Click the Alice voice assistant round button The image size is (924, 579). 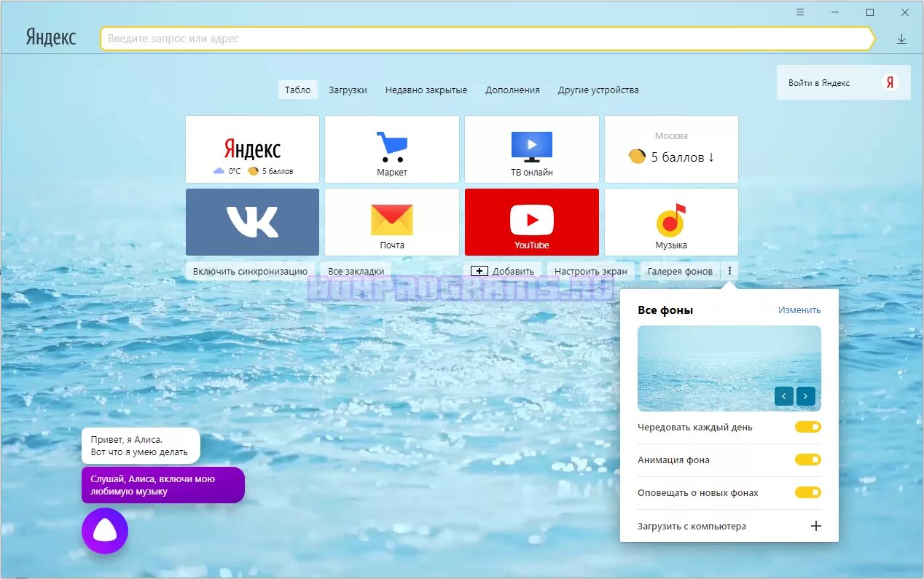coord(105,531)
